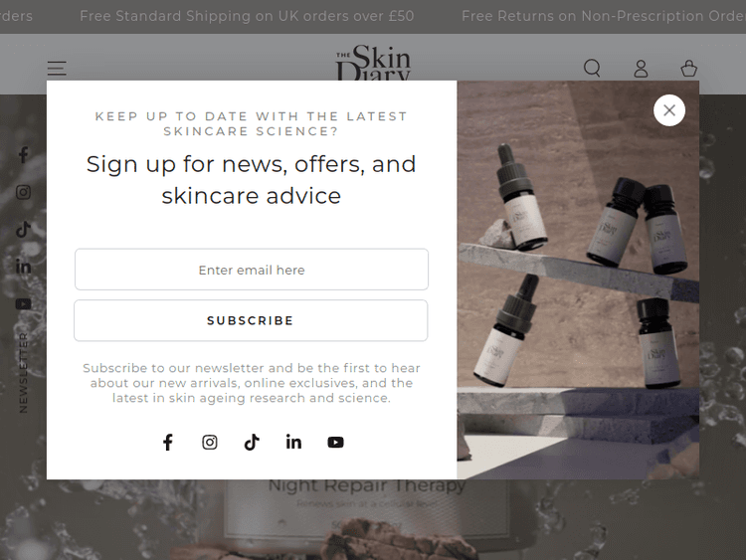Click the LinkedIn icon in the popup
Viewport: 746px width, 560px height.
293,443
